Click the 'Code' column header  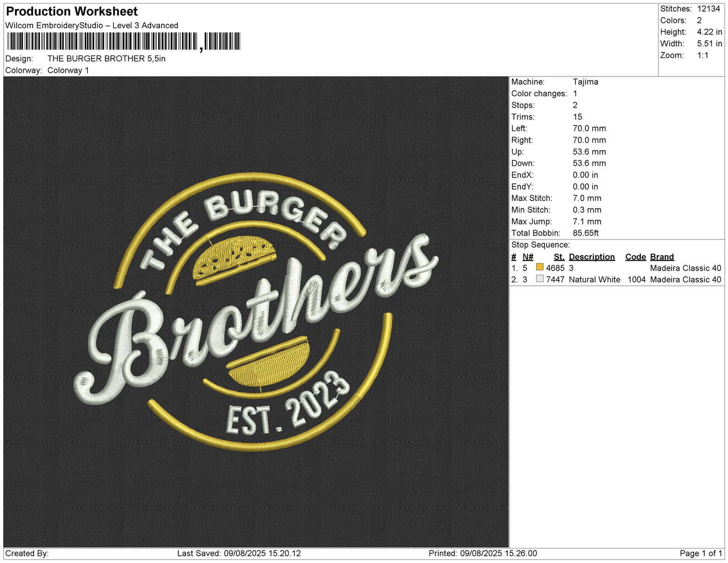[x=636, y=257]
